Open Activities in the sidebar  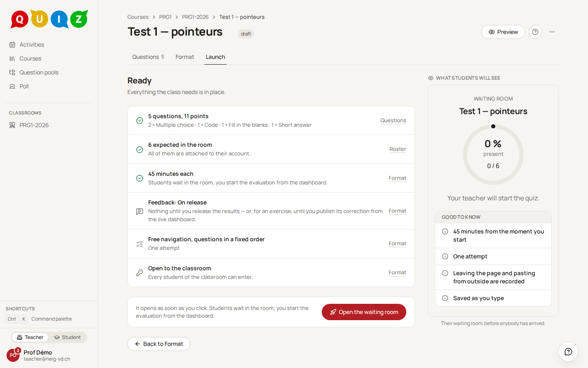click(x=32, y=45)
